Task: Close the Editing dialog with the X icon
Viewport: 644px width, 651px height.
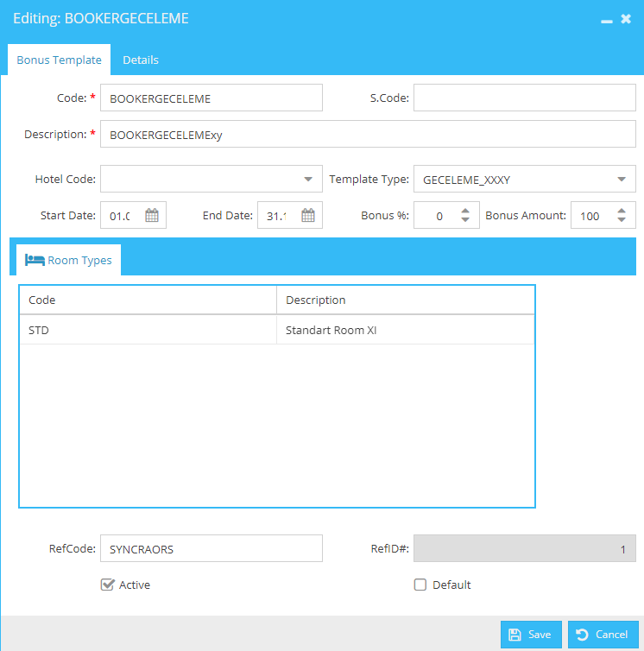Action: [x=626, y=19]
